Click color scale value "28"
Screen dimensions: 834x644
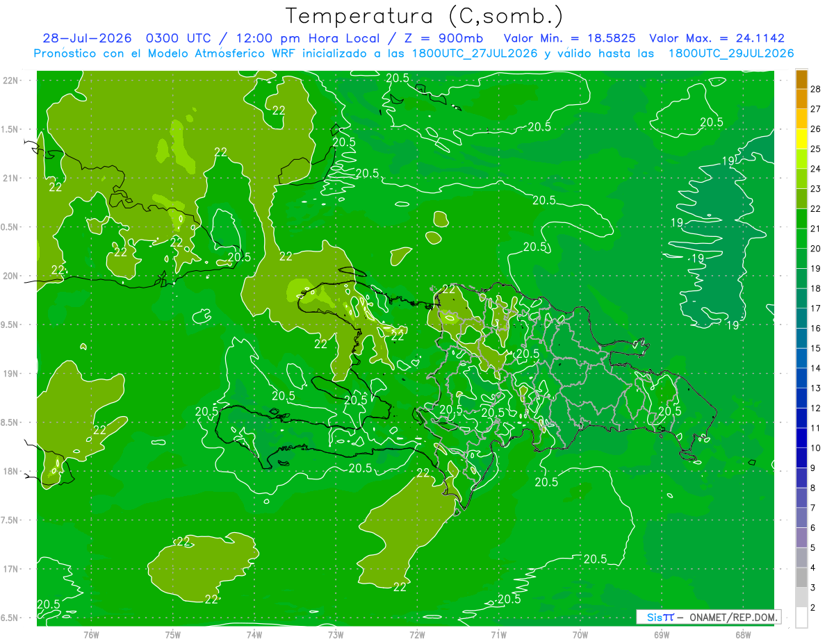click(x=816, y=89)
